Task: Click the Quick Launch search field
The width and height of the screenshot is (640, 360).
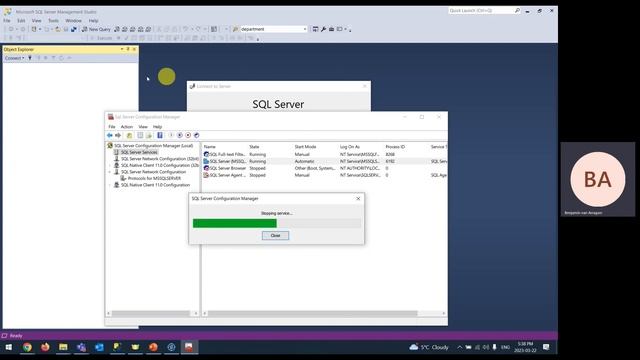Action: pyautogui.click(x=481, y=11)
